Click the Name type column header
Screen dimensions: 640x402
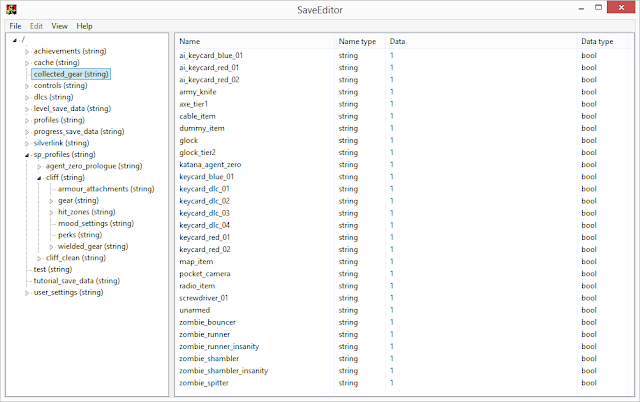click(x=358, y=41)
